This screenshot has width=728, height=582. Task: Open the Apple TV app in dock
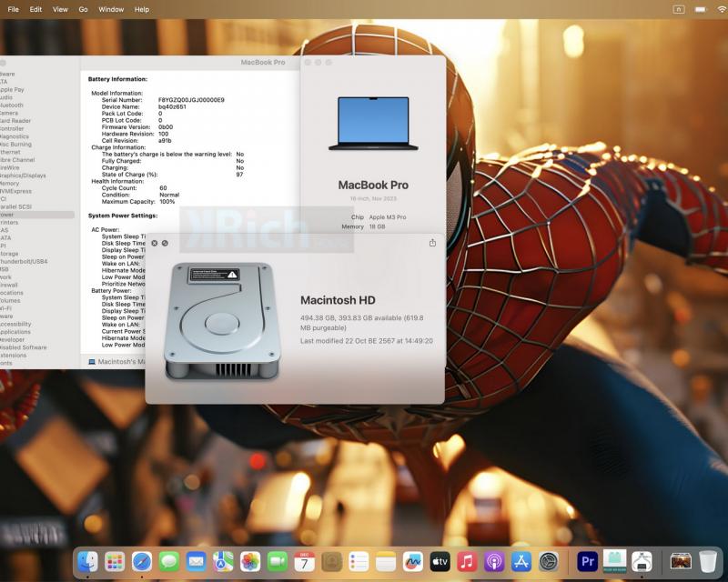(x=440, y=562)
